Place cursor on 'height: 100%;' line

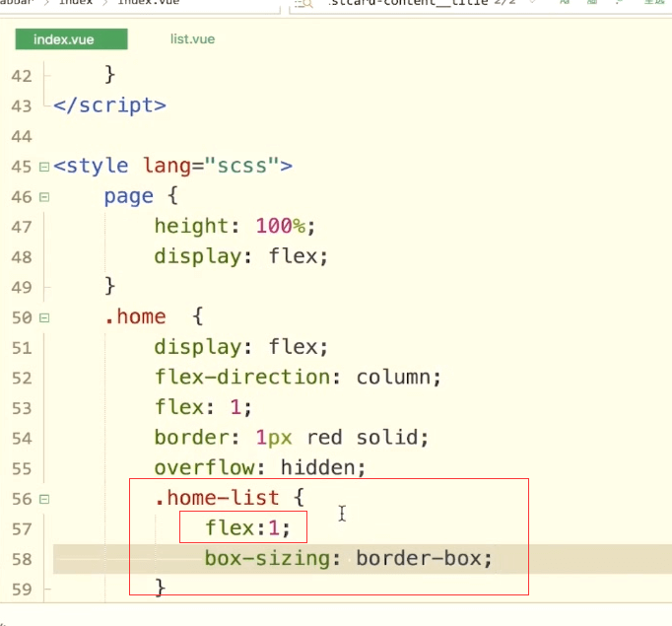[235, 226]
